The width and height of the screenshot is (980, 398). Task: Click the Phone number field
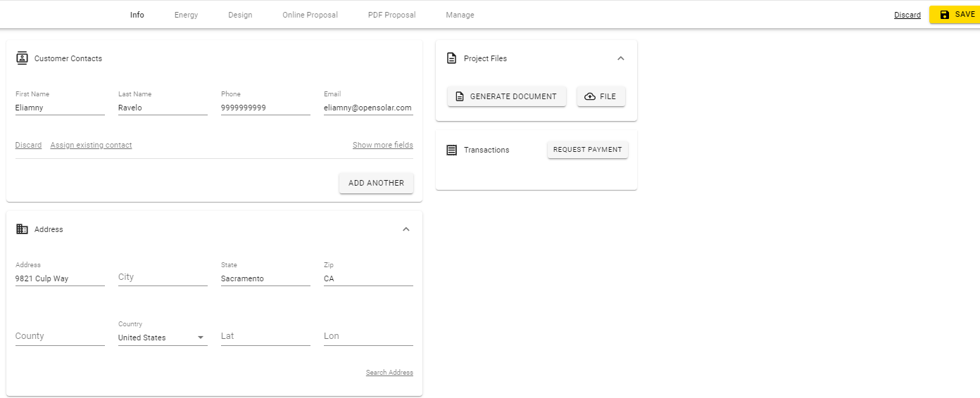(265, 108)
